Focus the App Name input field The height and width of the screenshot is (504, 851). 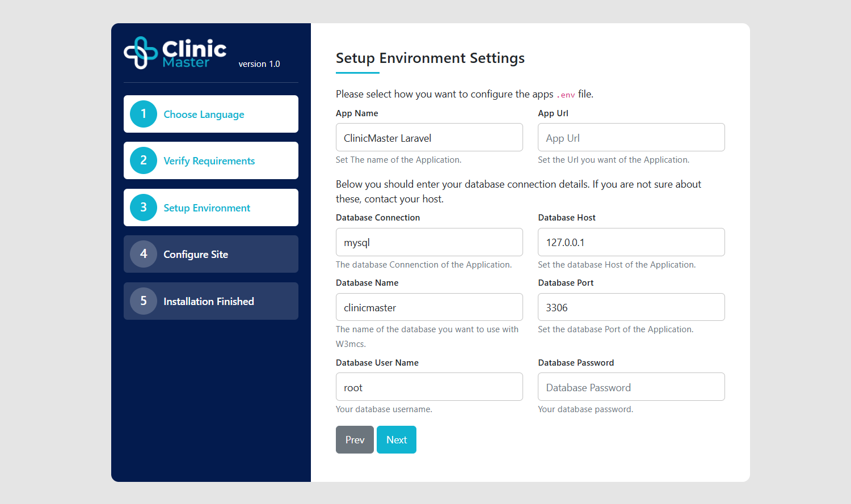pyautogui.click(x=429, y=138)
